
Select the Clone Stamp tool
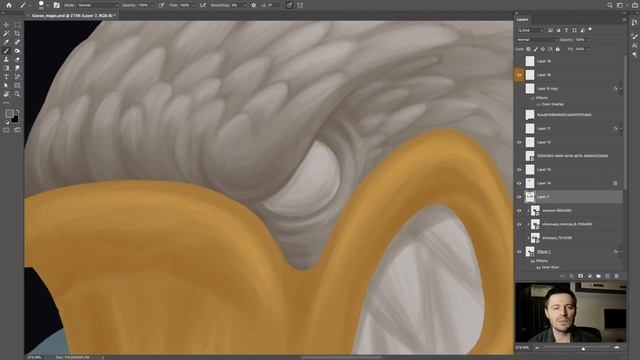click(6, 60)
